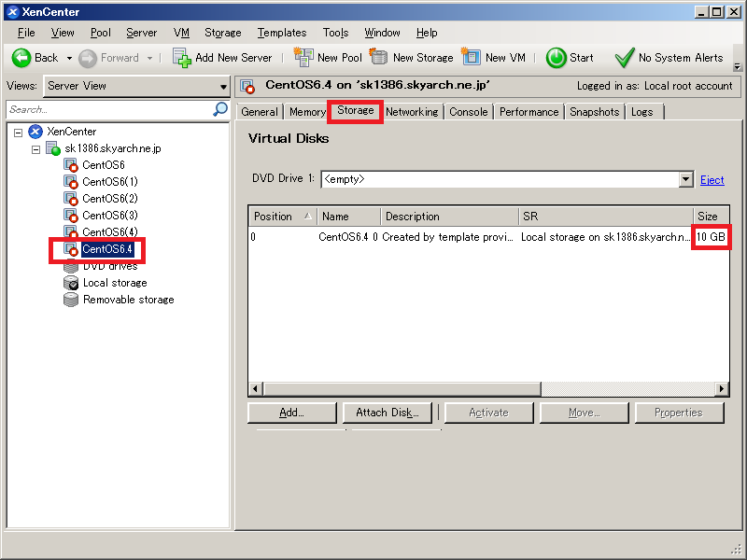Click the VM icon in the title header

[247, 86]
